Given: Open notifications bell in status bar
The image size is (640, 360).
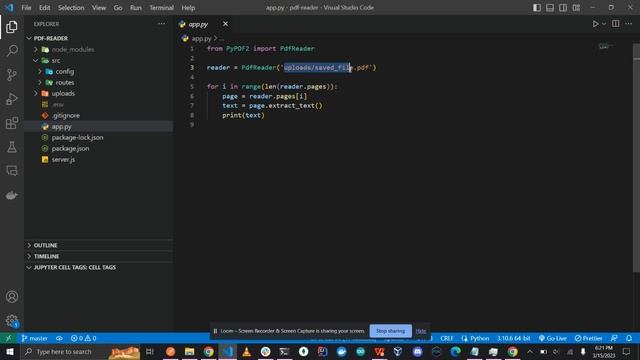Looking at the screenshot, I should tap(629, 338).
